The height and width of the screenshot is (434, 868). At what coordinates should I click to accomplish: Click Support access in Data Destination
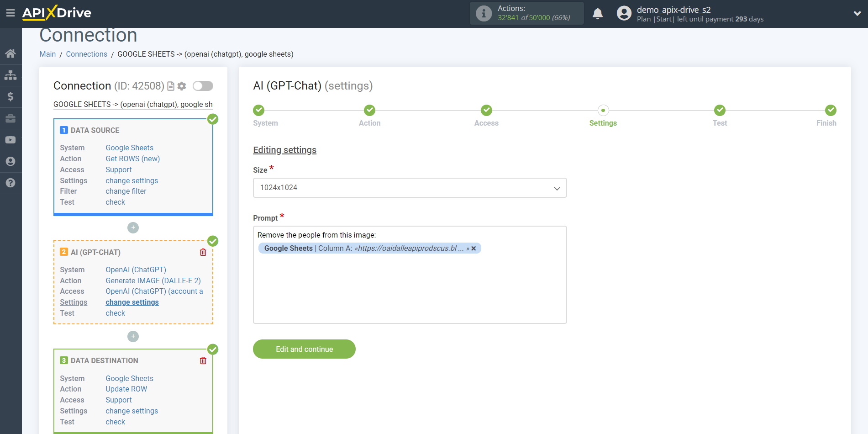click(x=118, y=400)
